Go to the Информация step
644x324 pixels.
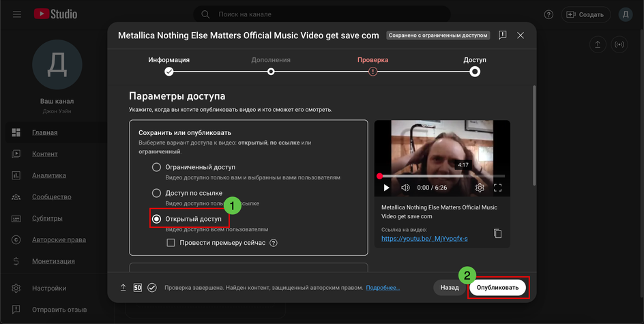pyautogui.click(x=169, y=65)
